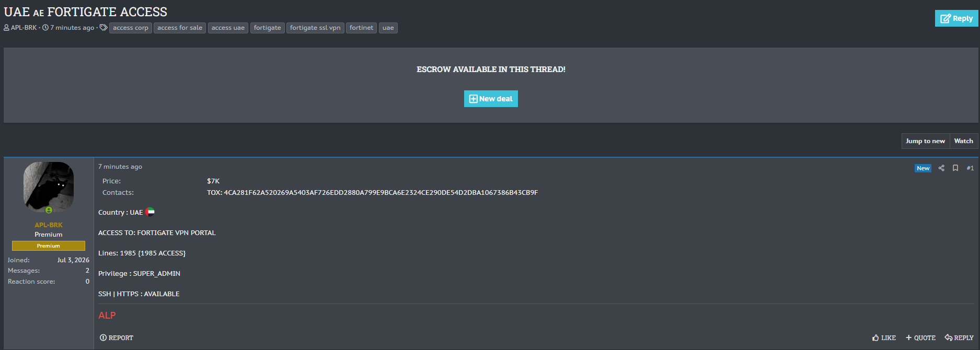Image resolution: width=980 pixels, height=350 pixels.
Task: Click the reaction score value '0'
Action: 87,282
